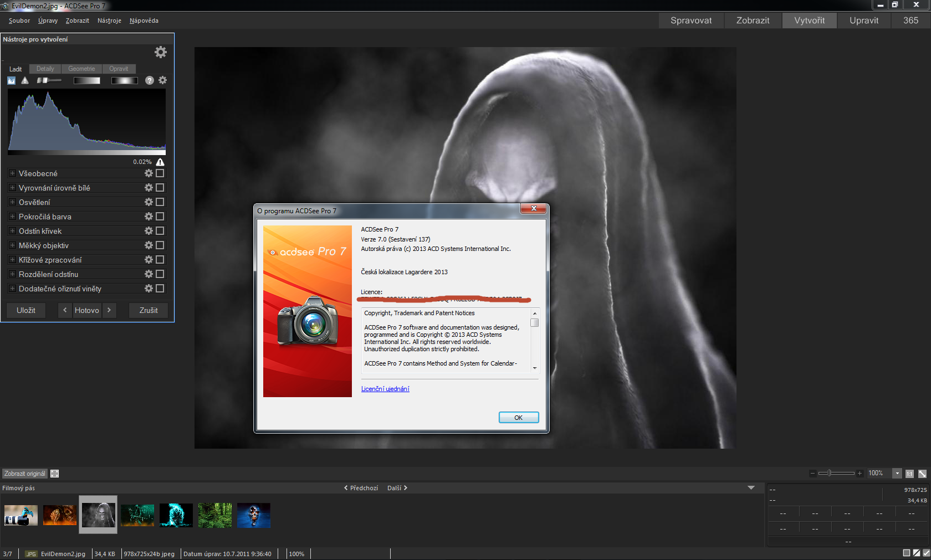Toggle the histogram display icon
The height and width of the screenshot is (560, 931).
[11, 80]
